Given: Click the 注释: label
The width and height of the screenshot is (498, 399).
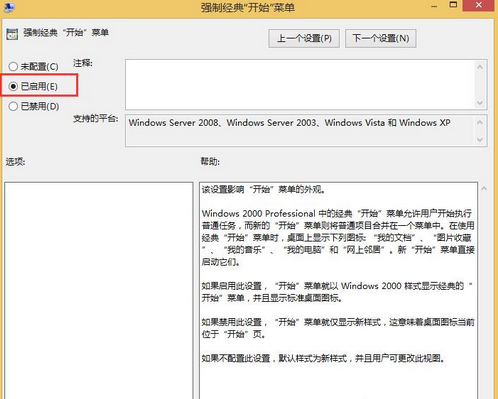Looking at the screenshot, I should pyautogui.click(x=83, y=63).
